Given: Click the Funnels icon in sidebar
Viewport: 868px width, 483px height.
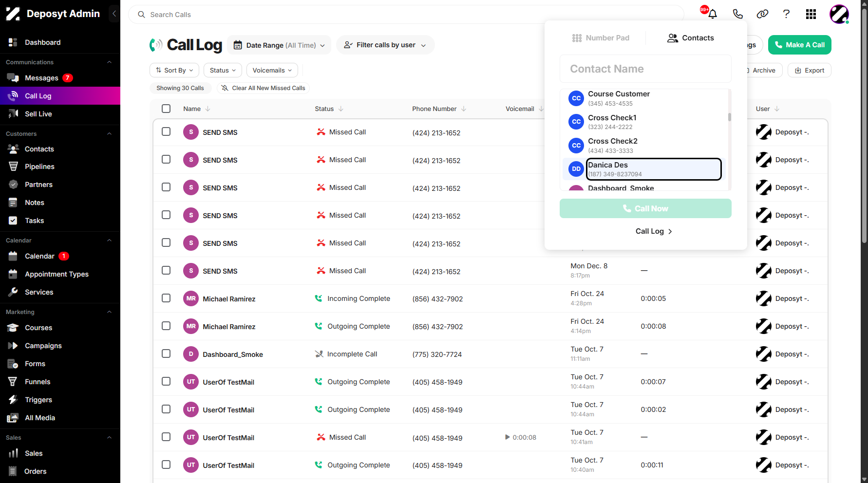Looking at the screenshot, I should (13, 382).
